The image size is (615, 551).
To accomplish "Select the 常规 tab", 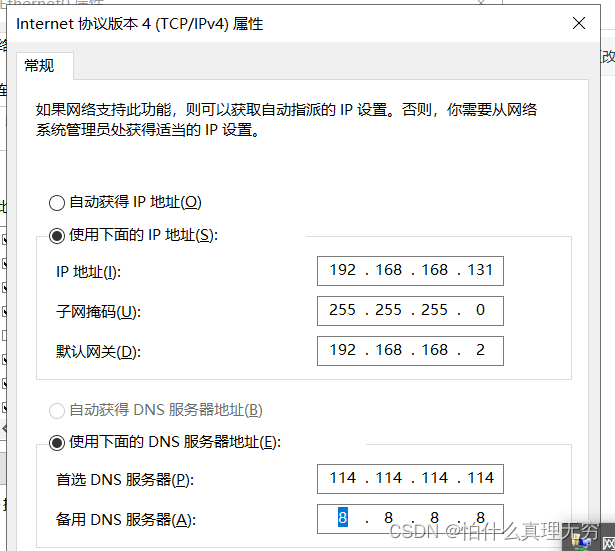I will [x=40, y=66].
